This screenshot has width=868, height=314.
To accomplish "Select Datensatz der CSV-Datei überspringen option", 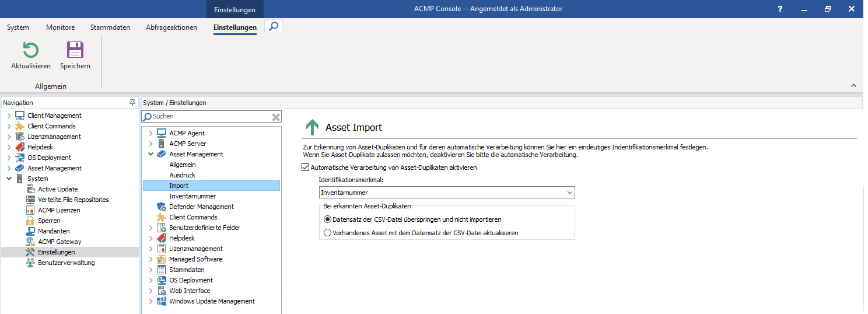I will [x=327, y=219].
